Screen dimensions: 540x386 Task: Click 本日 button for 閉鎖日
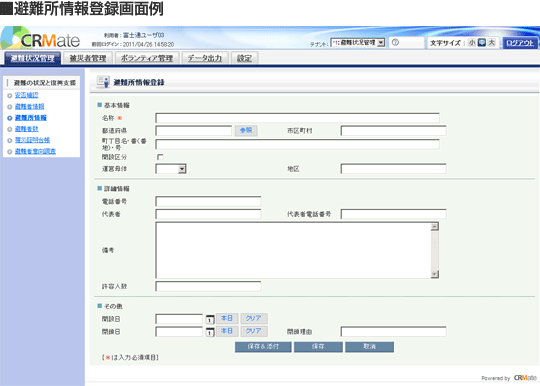(x=227, y=331)
